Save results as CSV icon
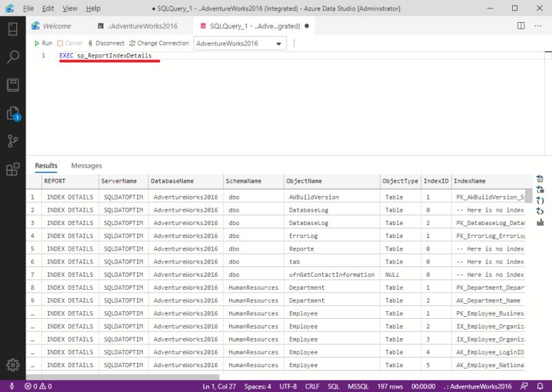This screenshot has width=552, height=392. (x=540, y=179)
